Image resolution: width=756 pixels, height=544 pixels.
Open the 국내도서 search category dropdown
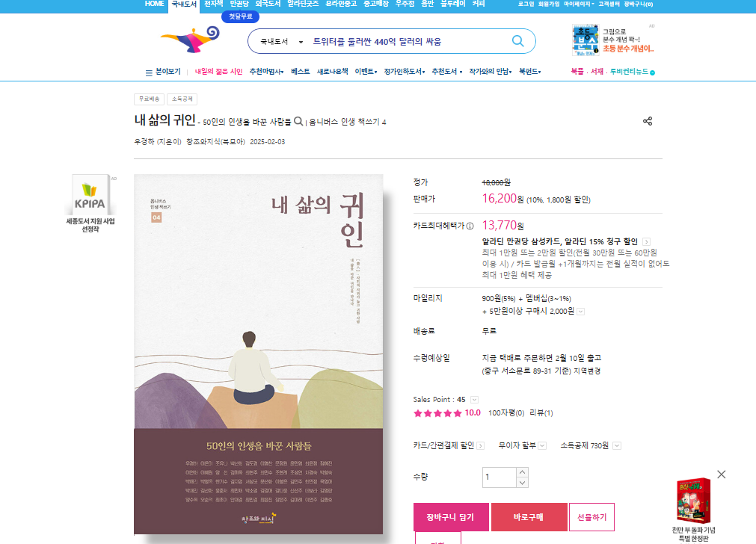(x=282, y=41)
